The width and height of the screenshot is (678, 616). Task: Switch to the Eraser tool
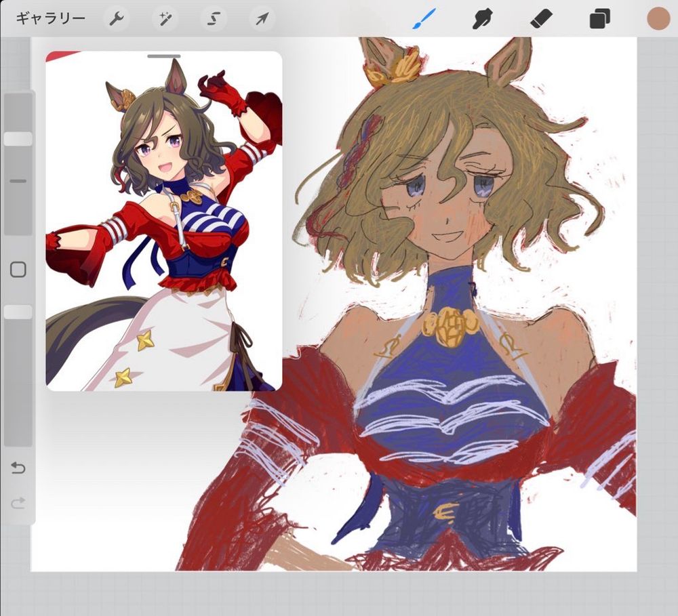coord(541,19)
